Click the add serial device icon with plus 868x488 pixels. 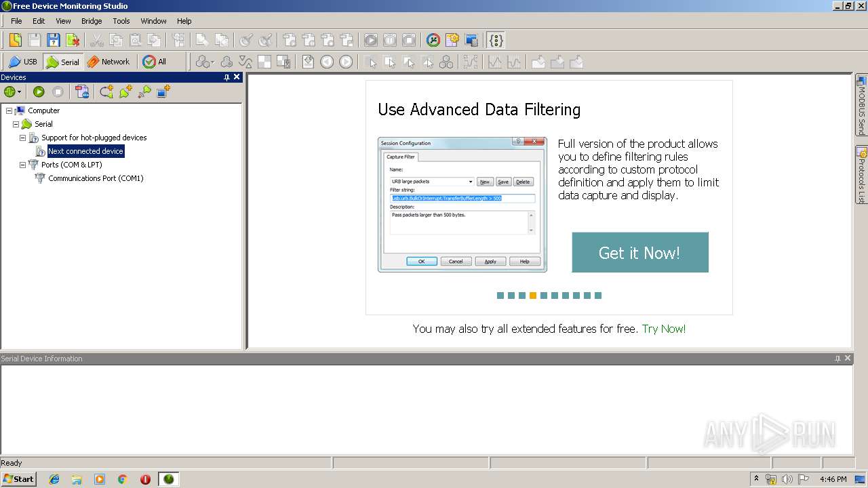125,91
